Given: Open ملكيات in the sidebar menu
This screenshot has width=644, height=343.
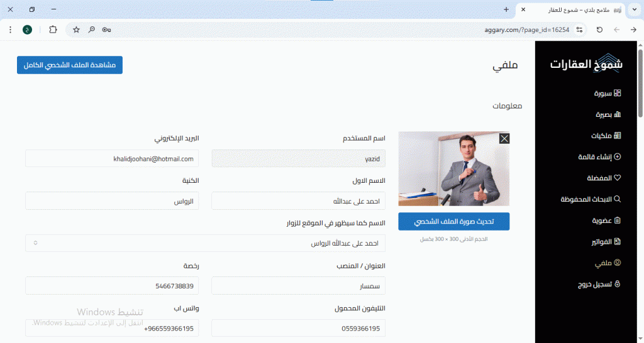Looking at the screenshot, I should click(x=606, y=136).
